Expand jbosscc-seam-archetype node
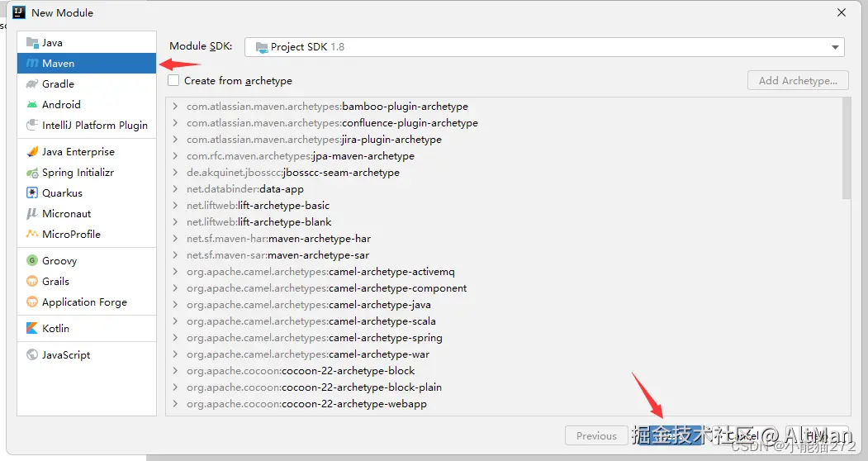The image size is (868, 461). coord(175,173)
